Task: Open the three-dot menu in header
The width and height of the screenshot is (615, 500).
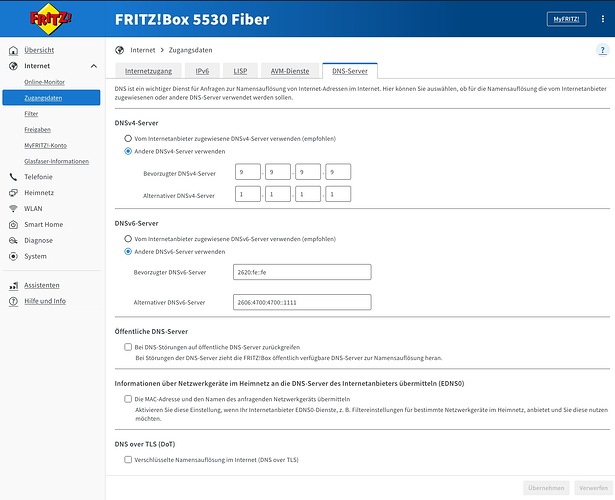Action: pyautogui.click(x=598, y=19)
